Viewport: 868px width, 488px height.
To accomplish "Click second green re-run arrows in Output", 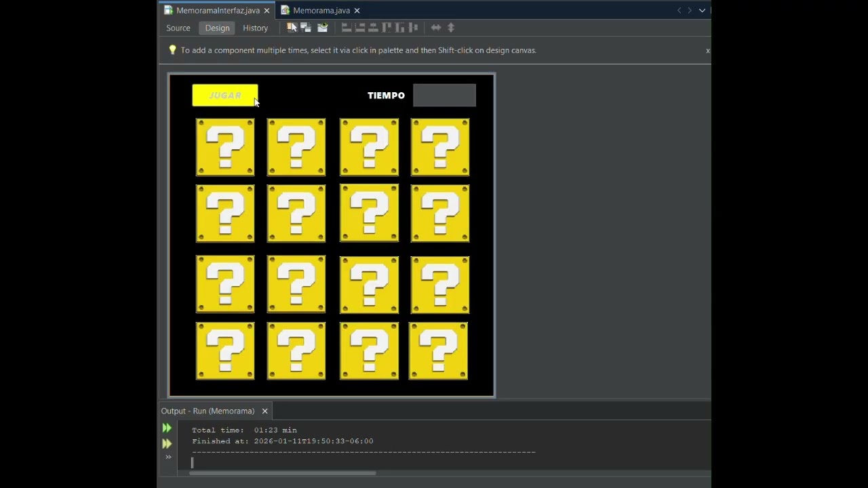I will (167, 444).
